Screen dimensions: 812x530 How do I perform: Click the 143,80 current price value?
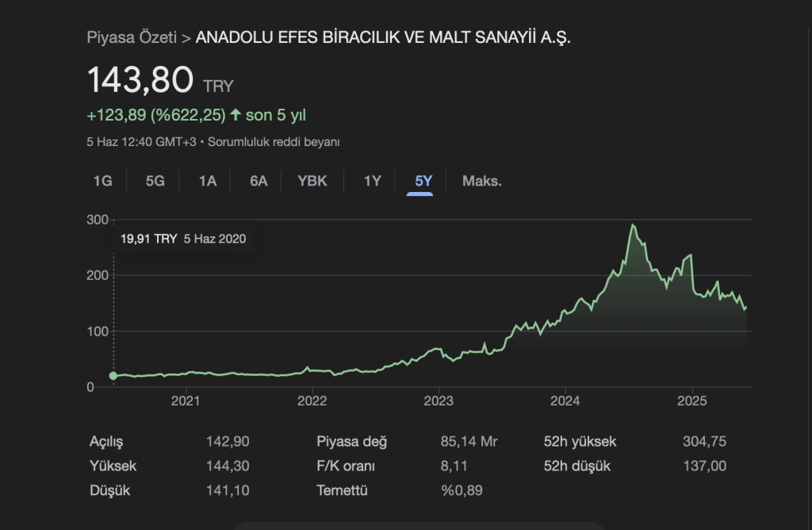[x=140, y=81]
